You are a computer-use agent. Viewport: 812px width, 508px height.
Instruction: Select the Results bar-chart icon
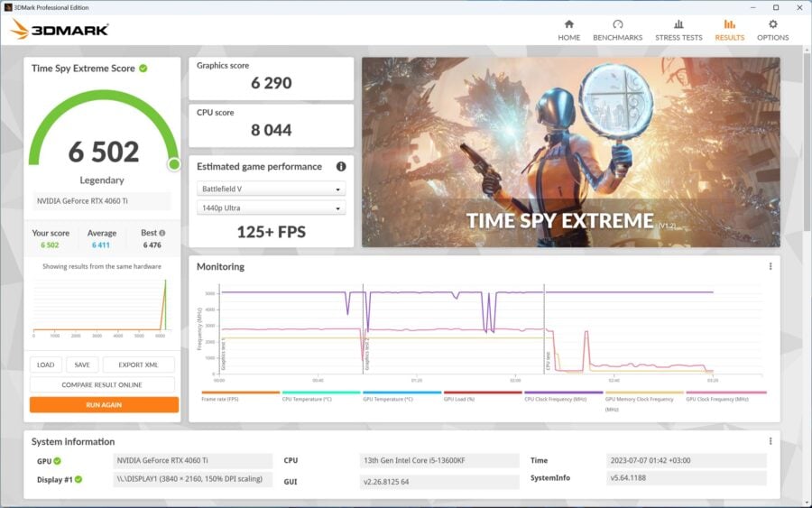729,23
